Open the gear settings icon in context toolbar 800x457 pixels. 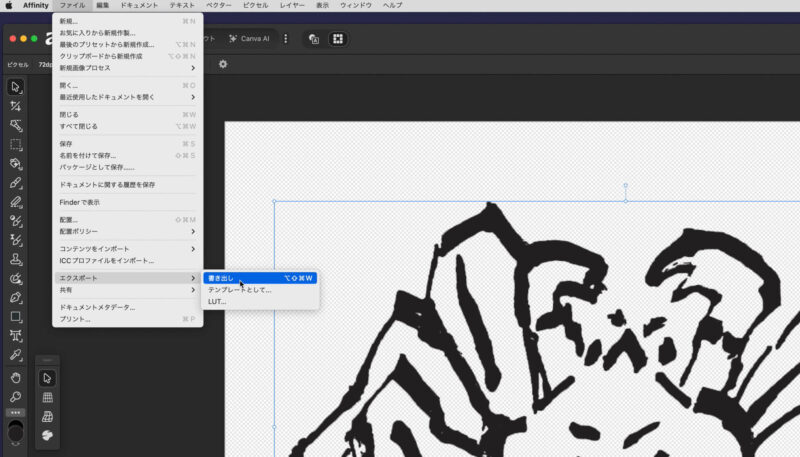pos(223,64)
